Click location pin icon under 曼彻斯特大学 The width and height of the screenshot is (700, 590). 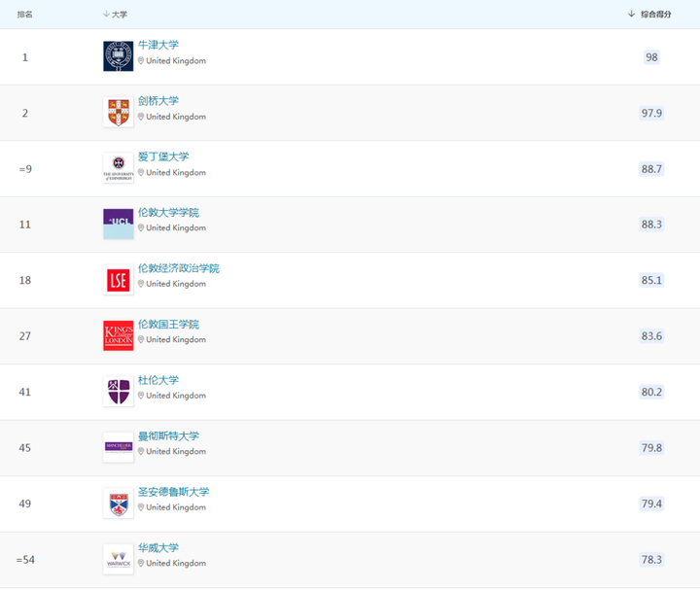click(141, 451)
